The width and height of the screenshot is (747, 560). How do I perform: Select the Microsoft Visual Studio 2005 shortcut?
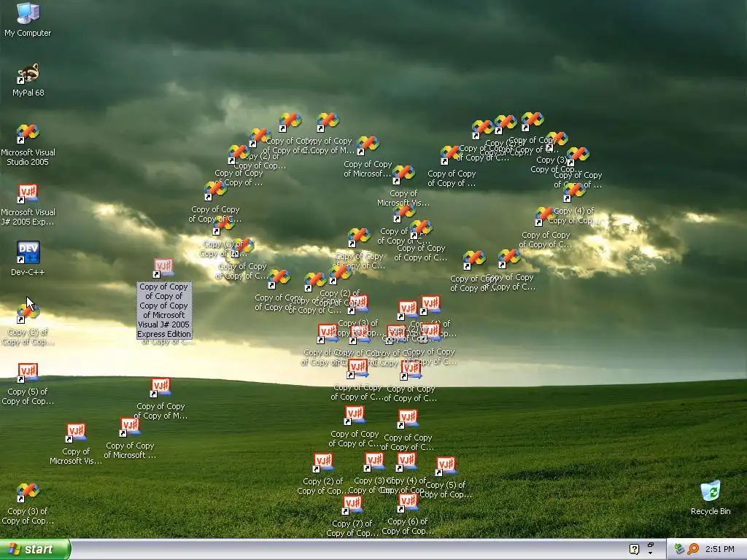click(x=28, y=133)
